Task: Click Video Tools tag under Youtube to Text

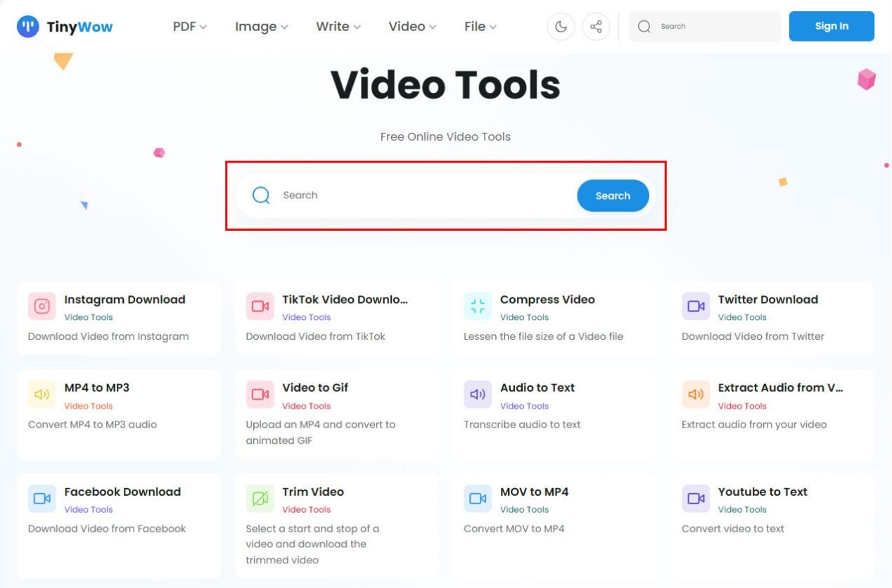Action: pyautogui.click(x=742, y=510)
